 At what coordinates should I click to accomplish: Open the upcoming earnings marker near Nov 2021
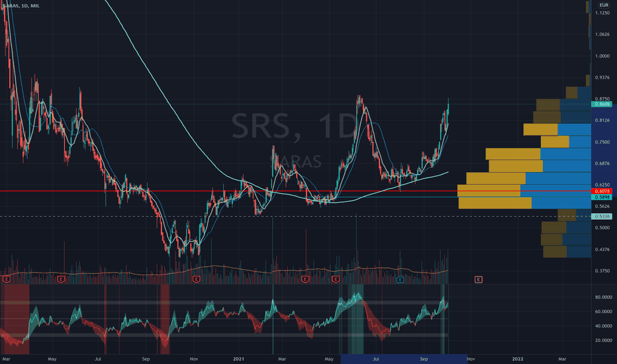(x=479, y=279)
